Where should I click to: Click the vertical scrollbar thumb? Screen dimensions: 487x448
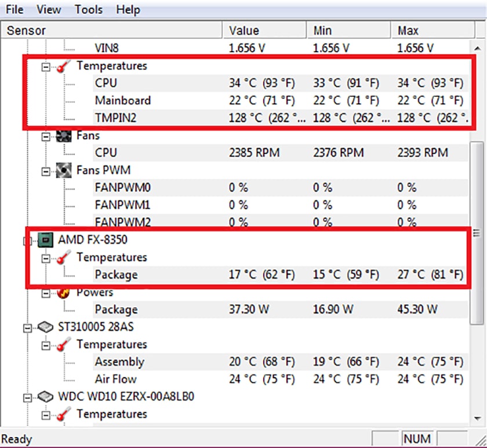[477, 232]
